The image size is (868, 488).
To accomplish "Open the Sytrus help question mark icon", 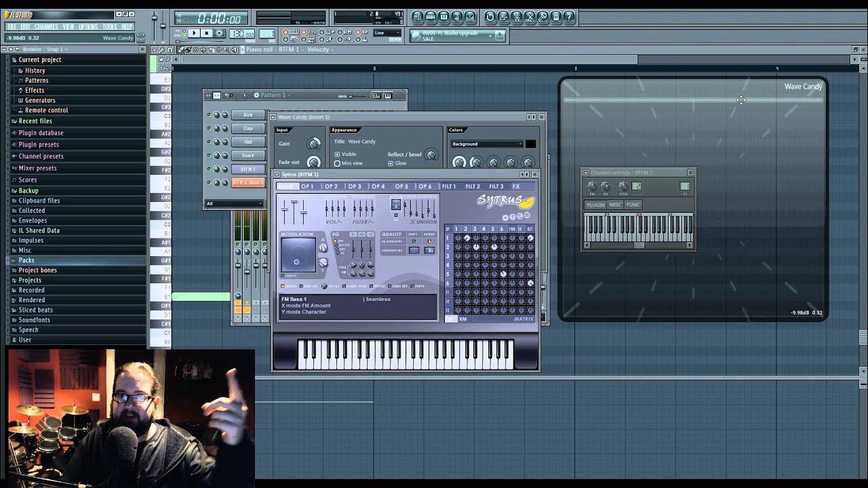I will click(x=513, y=217).
